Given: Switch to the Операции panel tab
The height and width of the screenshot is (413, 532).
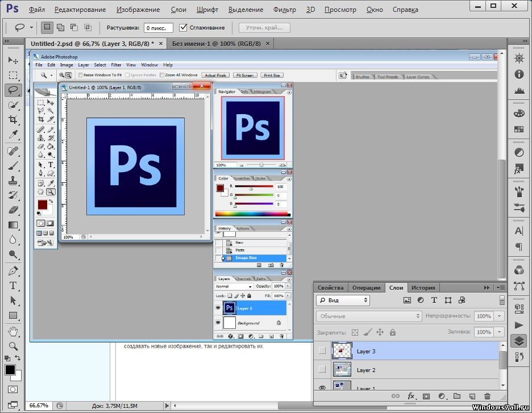Looking at the screenshot, I should coord(367,287).
